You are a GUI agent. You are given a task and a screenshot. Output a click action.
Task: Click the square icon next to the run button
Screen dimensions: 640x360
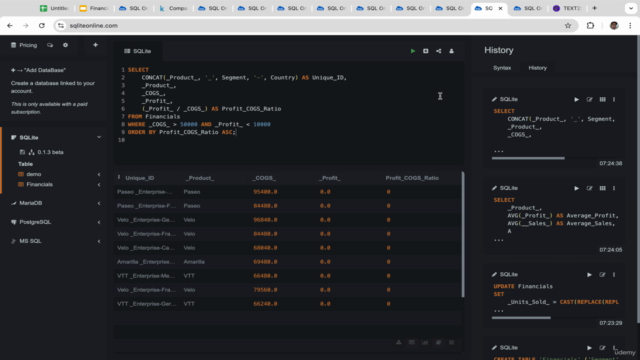click(426, 51)
